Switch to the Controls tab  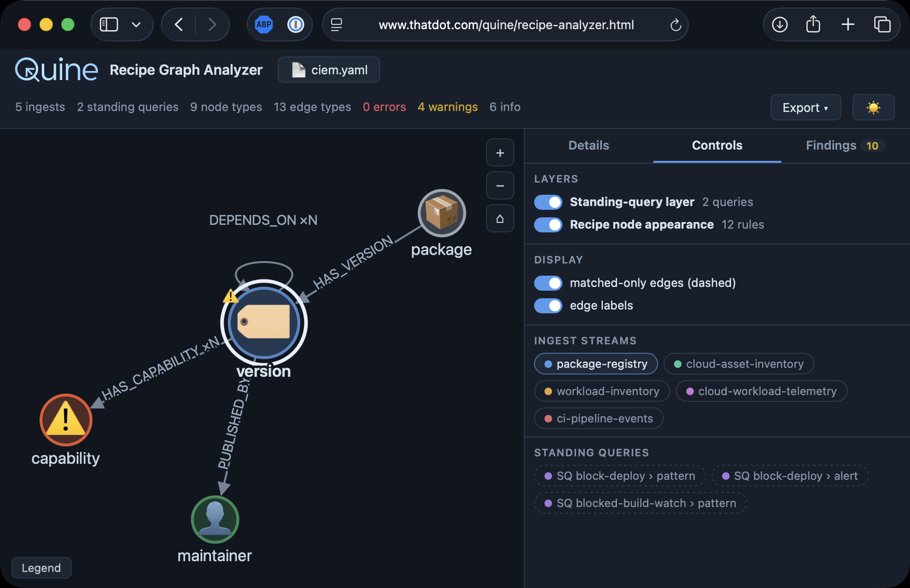point(717,145)
